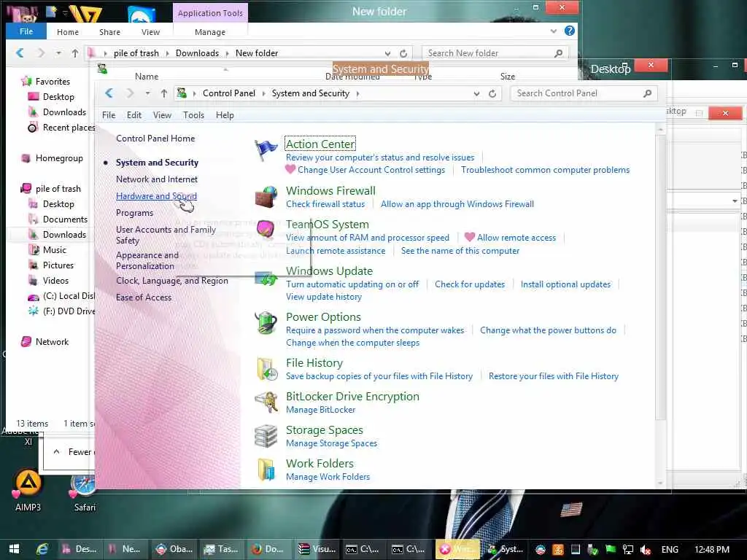Click Hardware and Sound link

click(x=156, y=195)
